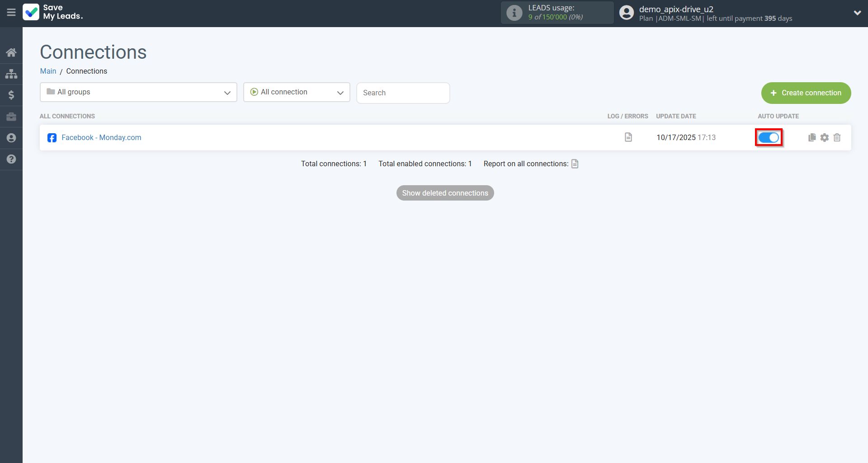The height and width of the screenshot is (463, 868).
Task: Click the Create connection button
Action: [x=806, y=93]
